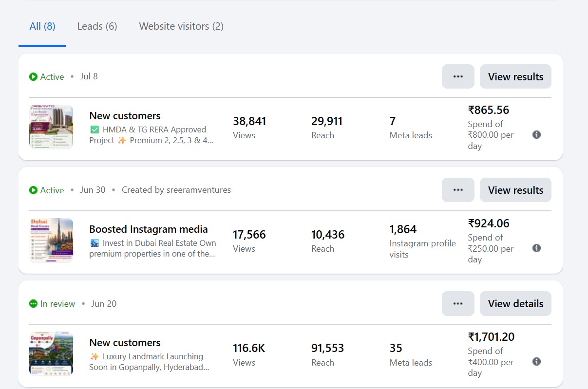View details for the Gopanpally ad
Screen dimensions: 588x389
click(x=515, y=303)
